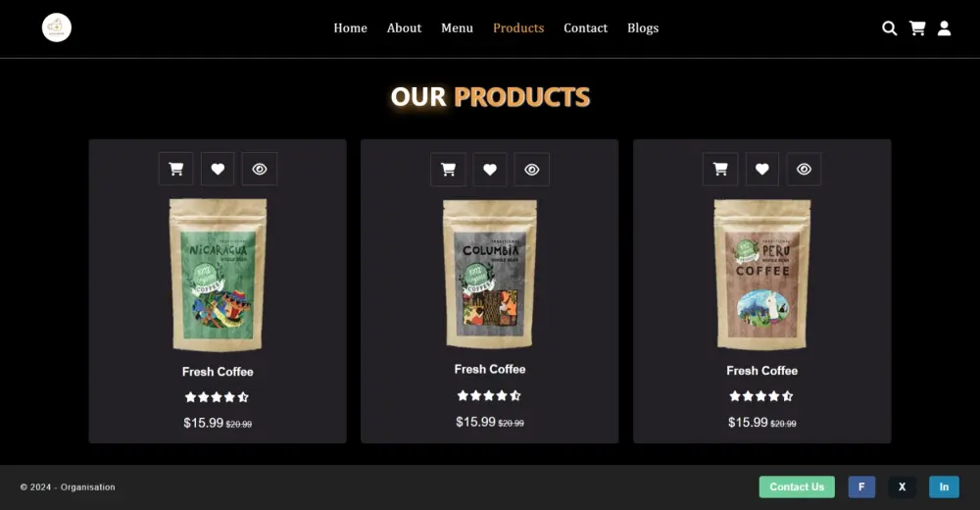Quick view Nicaragua coffee via eye icon
Viewport: 980px width, 510px height.
tap(260, 169)
